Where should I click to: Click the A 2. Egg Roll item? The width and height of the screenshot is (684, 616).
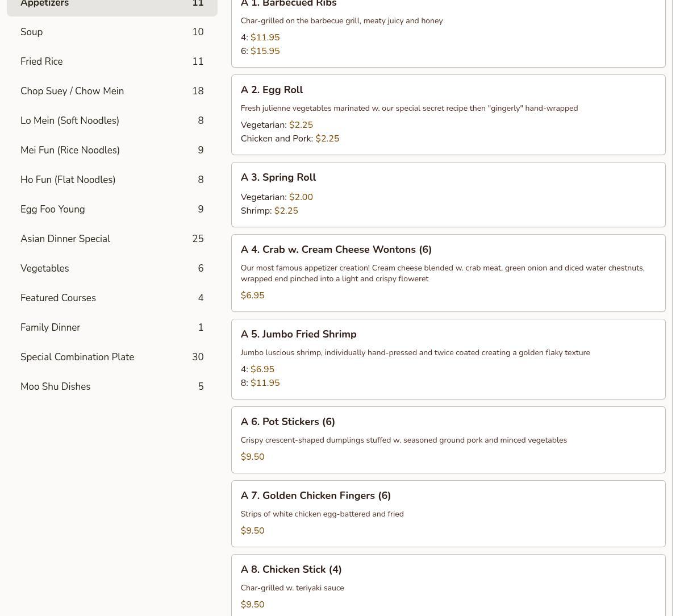[448, 114]
